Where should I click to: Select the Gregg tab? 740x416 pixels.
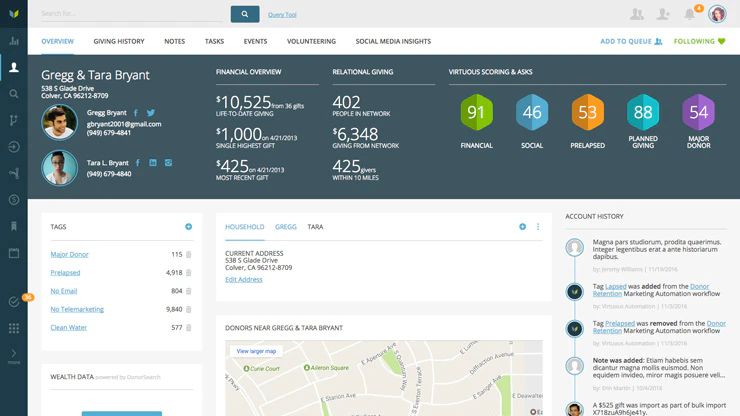[286, 227]
